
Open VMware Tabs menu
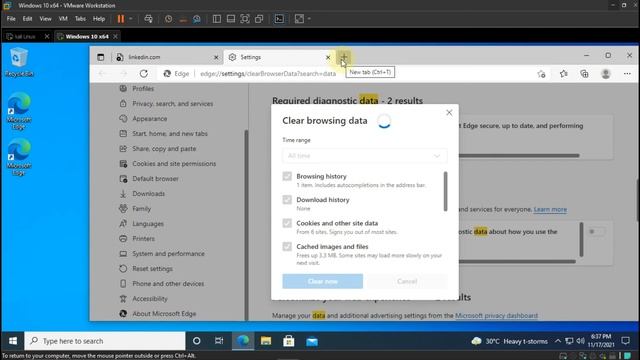(x=80, y=19)
